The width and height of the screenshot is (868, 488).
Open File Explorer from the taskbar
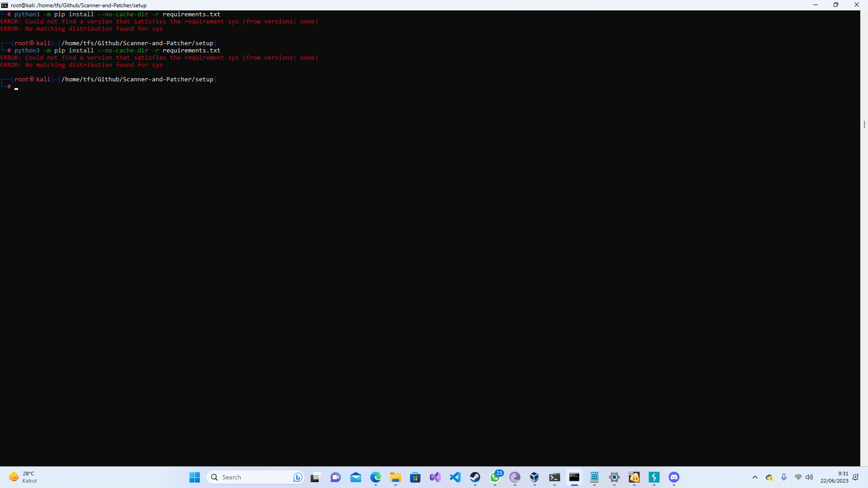tap(396, 478)
